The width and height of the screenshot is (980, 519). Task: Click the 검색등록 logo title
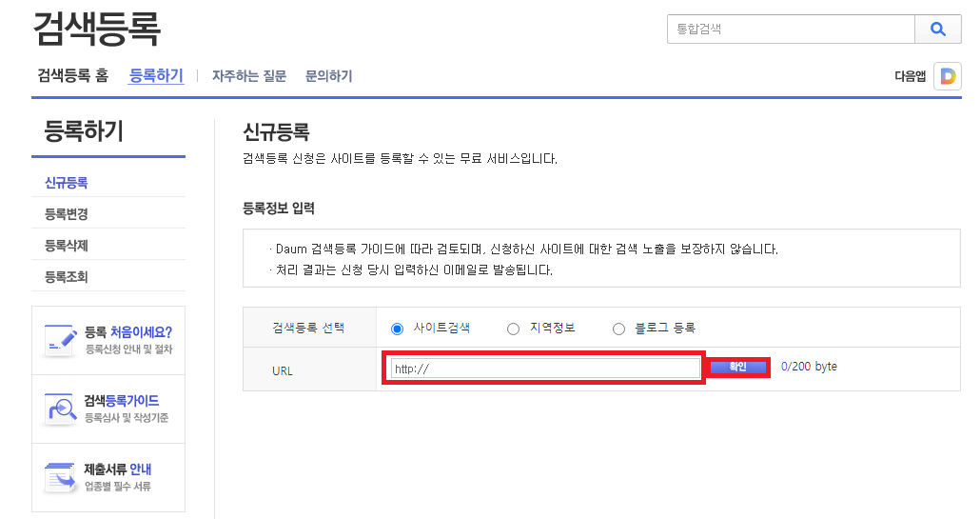[x=97, y=29]
